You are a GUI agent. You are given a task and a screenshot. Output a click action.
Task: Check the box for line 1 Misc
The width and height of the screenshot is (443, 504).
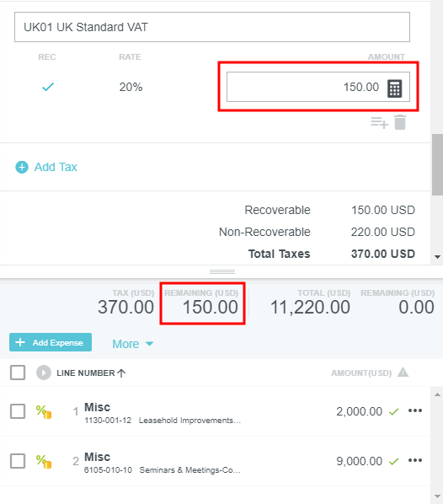(x=18, y=411)
